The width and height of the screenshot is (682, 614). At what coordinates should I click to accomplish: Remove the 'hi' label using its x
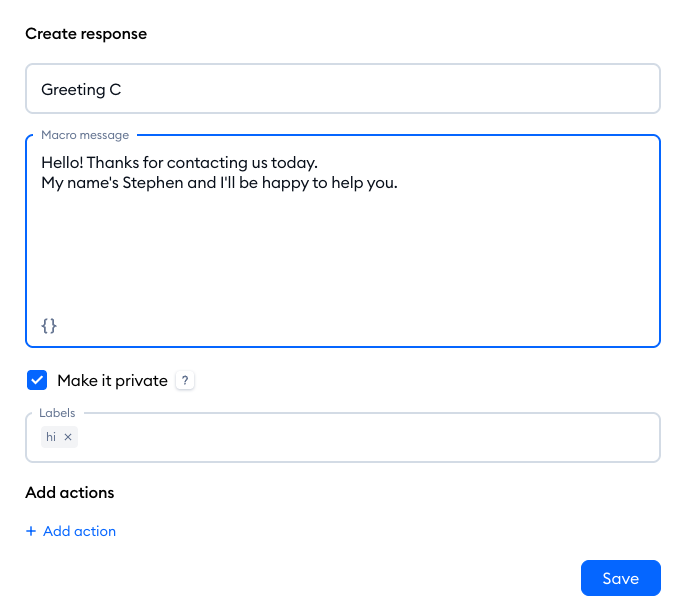(x=68, y=437)
